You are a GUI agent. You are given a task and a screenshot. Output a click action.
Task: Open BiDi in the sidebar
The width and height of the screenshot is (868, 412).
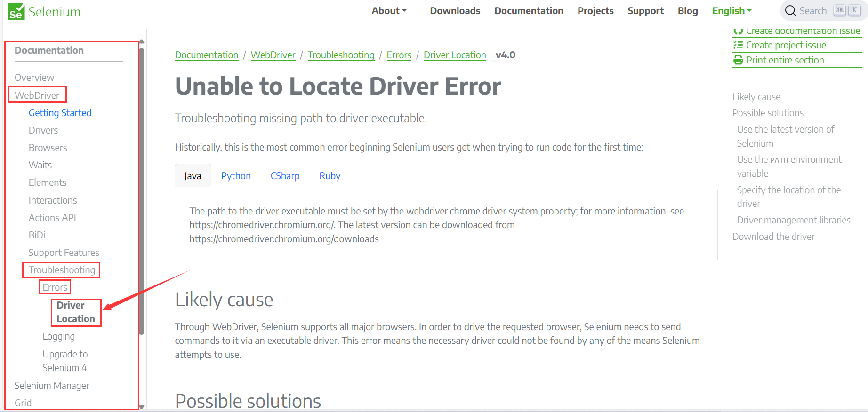(x=37, y=235)
